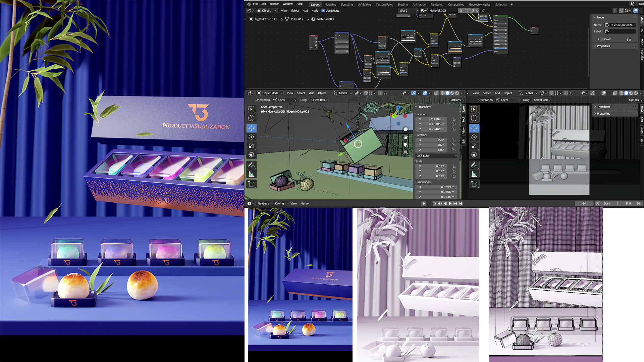Click the zoom magnifier gizmo icon
Image resolution: width=644 pixels, height=362 pixels.
[x=406, y=129]
